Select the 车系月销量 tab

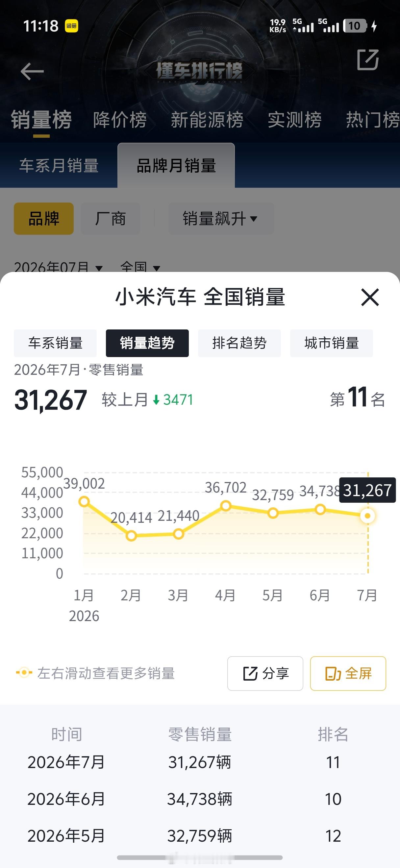tap(59, 165)
